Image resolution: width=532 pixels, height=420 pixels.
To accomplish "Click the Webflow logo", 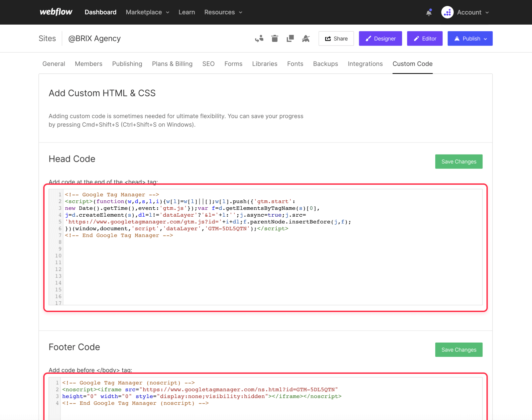I will pyautogui.click(x=56, y=12).
